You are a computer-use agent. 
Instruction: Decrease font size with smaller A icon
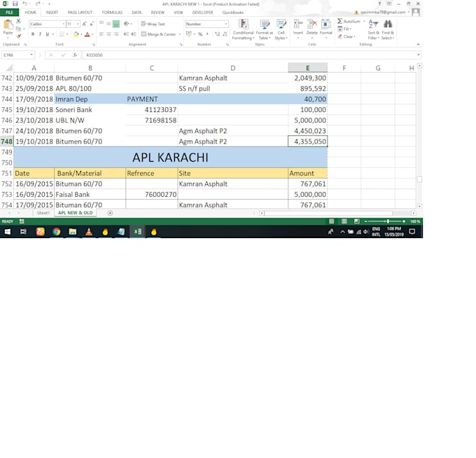click(x=92, y=24)
